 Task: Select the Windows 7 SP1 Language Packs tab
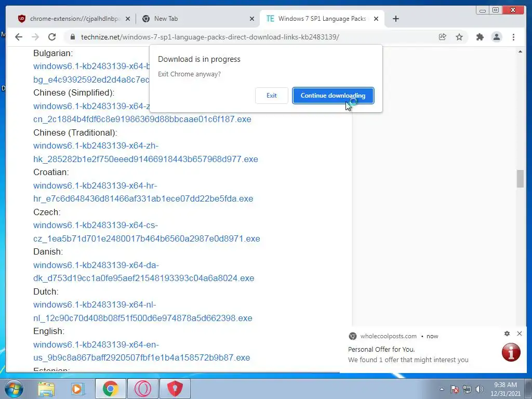322,19
